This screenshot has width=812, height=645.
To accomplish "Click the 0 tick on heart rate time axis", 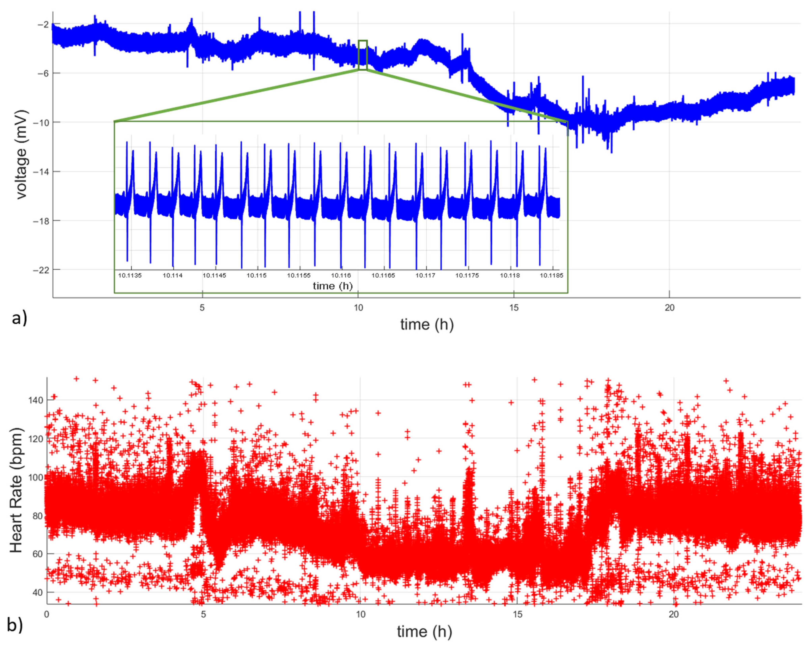I will (47, 614).
